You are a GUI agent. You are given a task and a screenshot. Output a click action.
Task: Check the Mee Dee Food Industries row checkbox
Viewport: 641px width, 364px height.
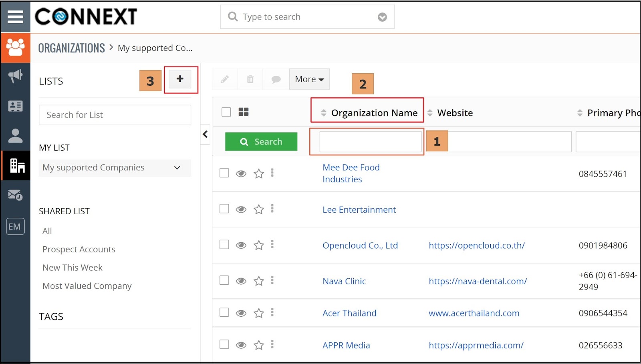point(224,173)
